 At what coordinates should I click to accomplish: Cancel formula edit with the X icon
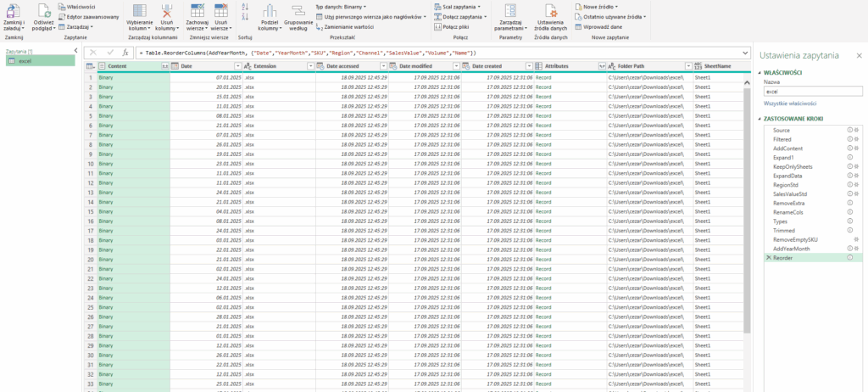coord(93,52)
